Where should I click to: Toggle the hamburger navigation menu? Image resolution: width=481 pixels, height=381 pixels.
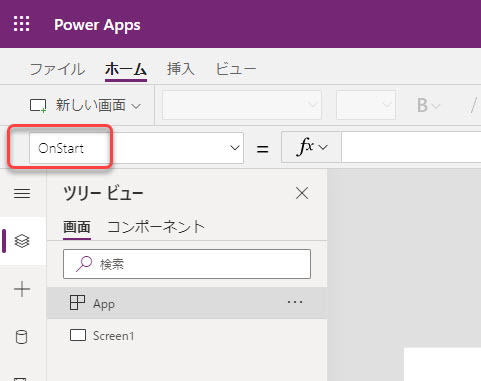pos(22,193)
